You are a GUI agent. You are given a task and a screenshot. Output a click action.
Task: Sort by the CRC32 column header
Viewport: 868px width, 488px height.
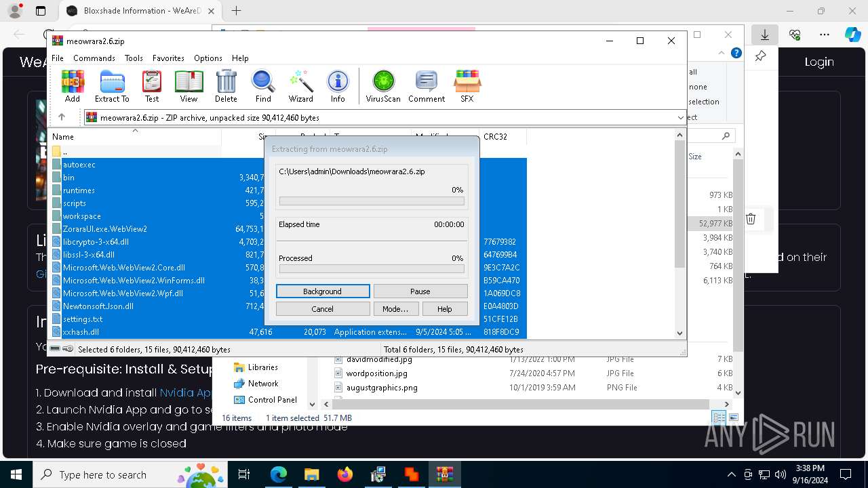[x=502, y=136]
